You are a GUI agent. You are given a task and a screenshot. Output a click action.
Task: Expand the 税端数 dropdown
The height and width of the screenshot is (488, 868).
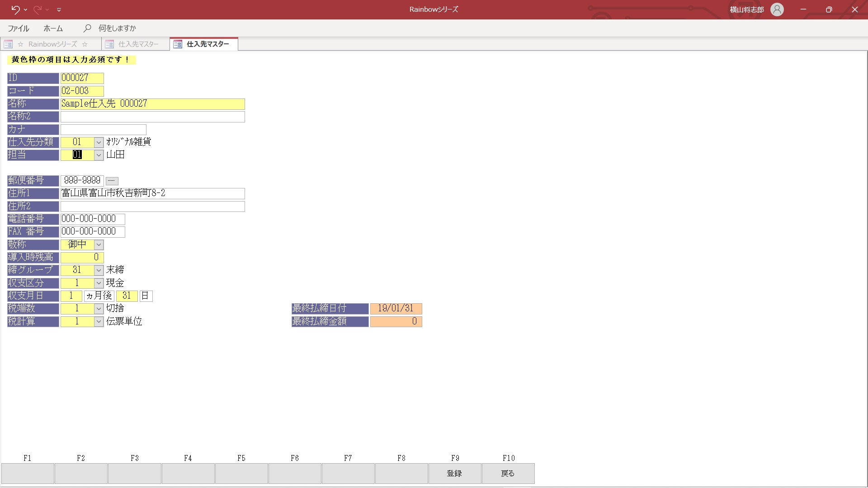[99, 309]
